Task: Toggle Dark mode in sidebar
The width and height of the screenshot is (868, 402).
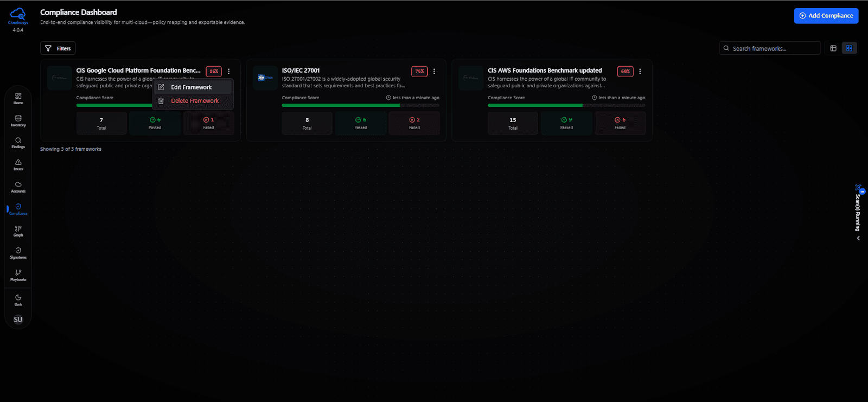Action: pos(18,300)
